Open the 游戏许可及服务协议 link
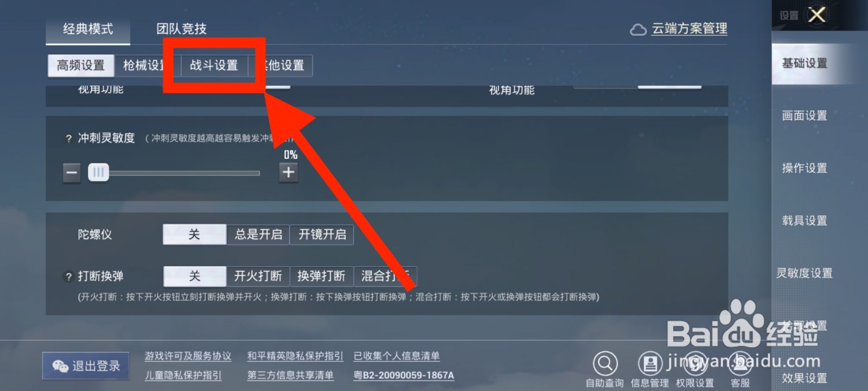Image resolution: width=868 pixels, height=391 pixels. 188,356
